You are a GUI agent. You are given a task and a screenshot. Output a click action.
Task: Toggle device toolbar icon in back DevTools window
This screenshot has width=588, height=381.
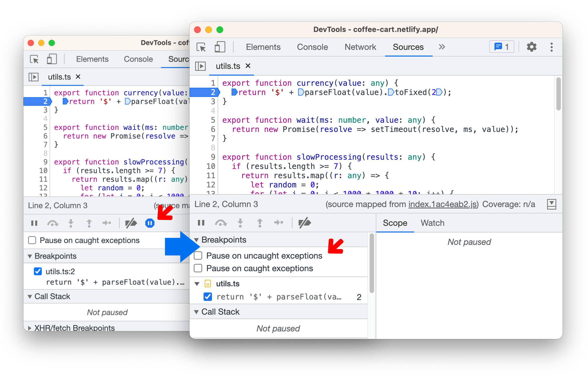point(52,59)
